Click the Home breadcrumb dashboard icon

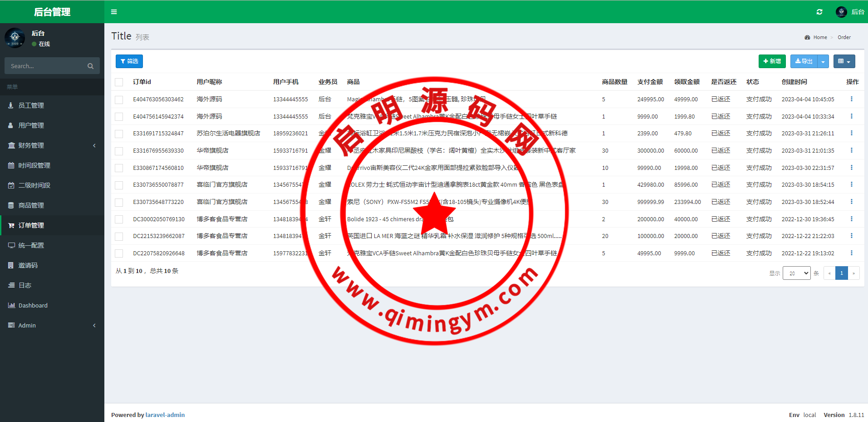pos(807,37)
